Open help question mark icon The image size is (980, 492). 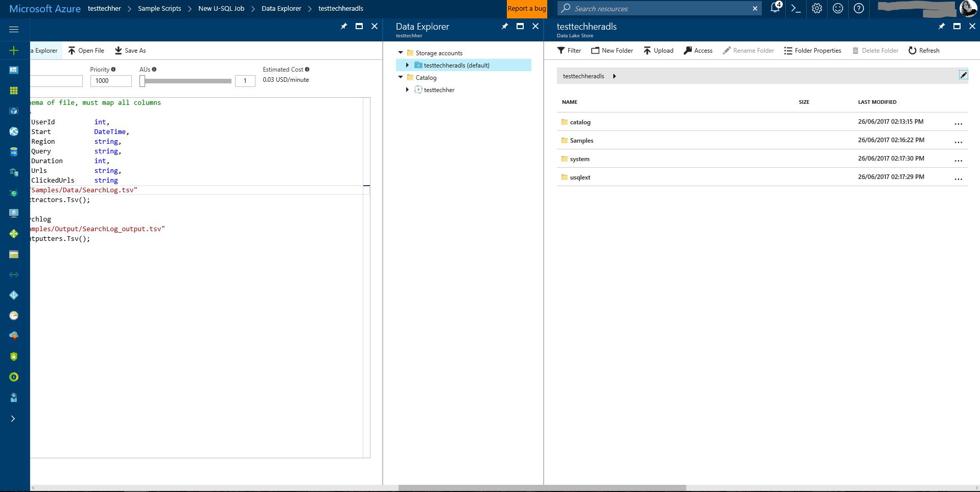(x=858, y=8)
